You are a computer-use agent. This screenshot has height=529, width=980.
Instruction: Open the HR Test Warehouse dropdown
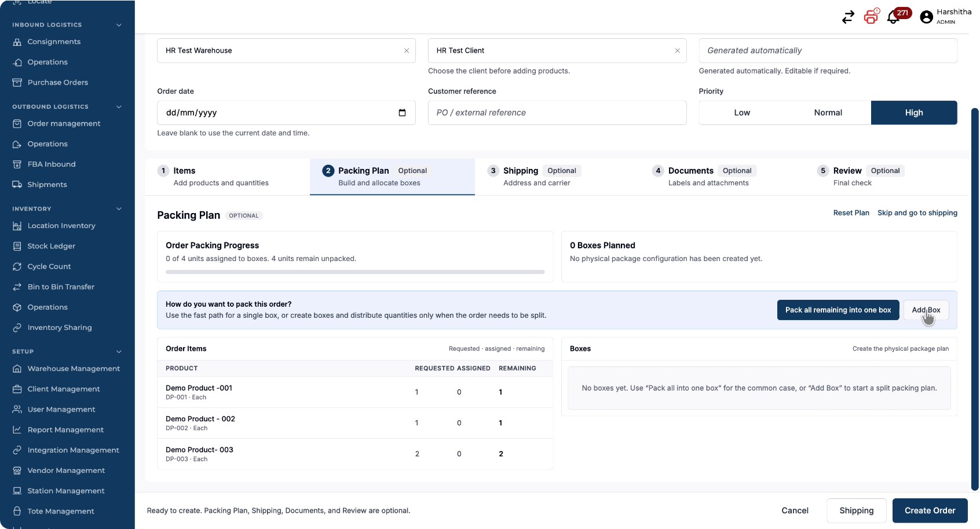pos(286,51)
